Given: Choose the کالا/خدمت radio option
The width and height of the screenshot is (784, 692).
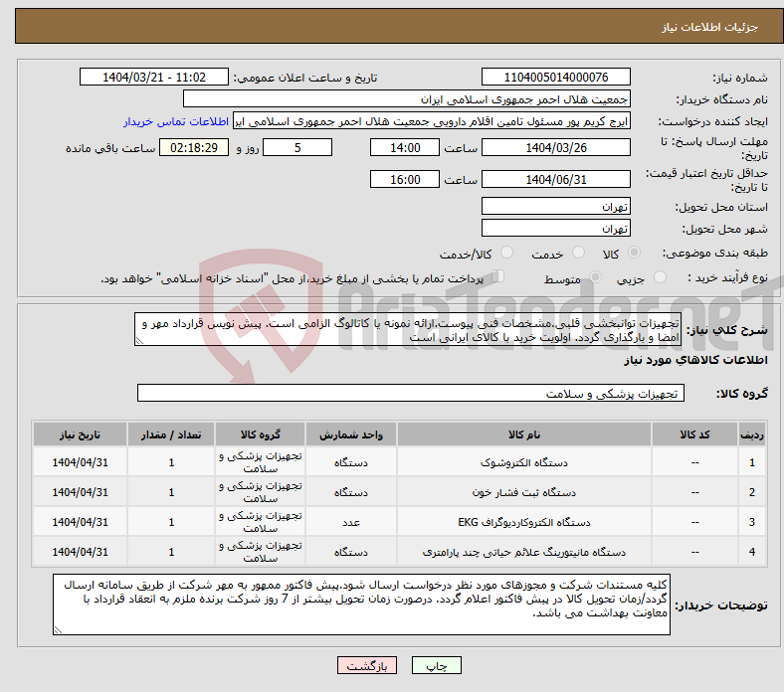Looking at the screenshot, I should (506, 255).
